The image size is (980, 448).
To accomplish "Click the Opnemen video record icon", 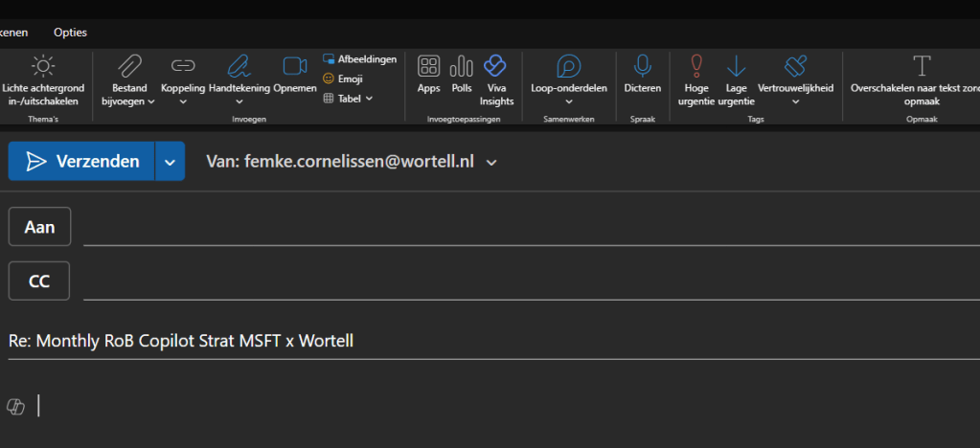I will pos(294,66).
